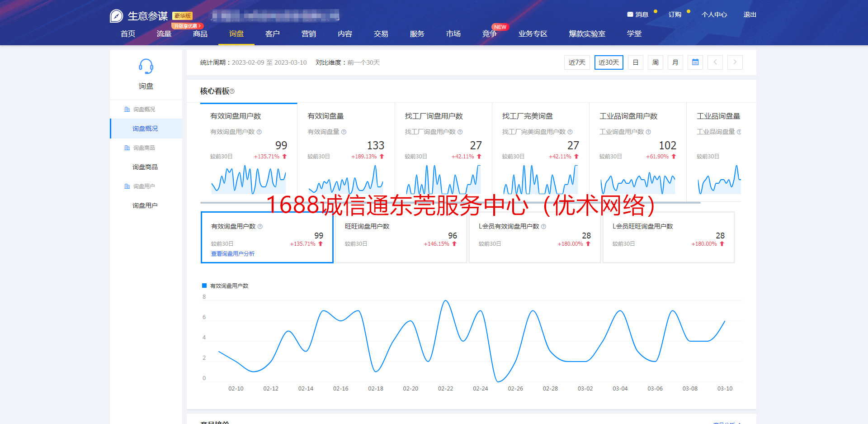
Task: Click the 核心看板 help question icon
Action: 232,91
